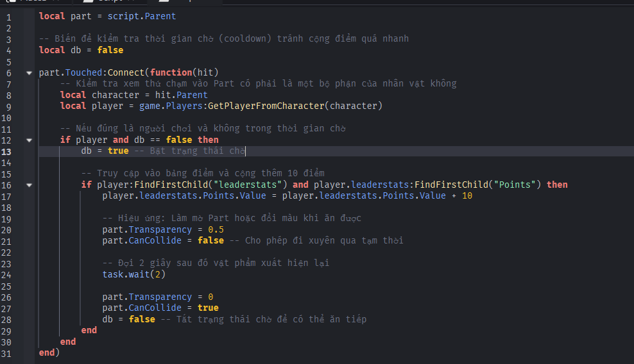Click line number 1 in the gutter
Screen dimensions: 634x364
pos(8,16)
